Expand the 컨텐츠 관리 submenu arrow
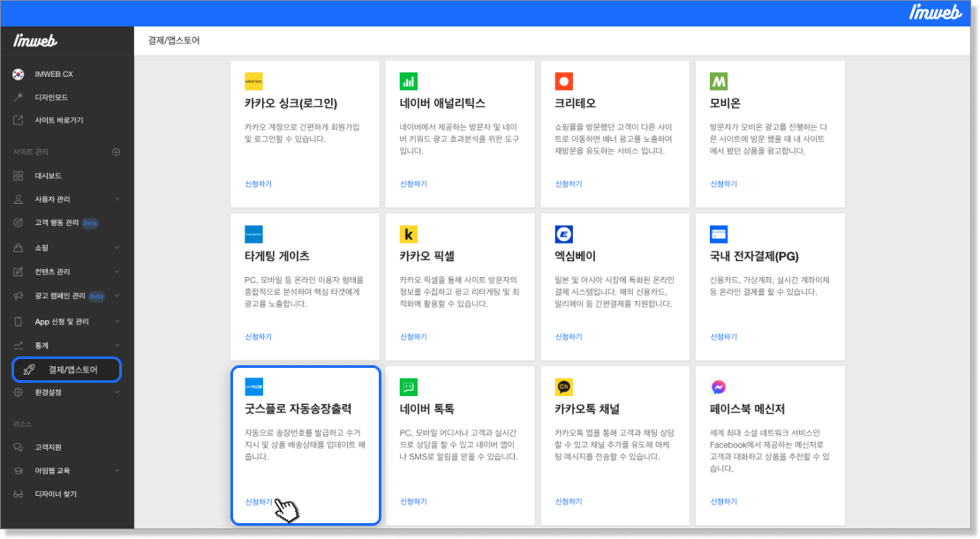 click(x=117, y=272)
